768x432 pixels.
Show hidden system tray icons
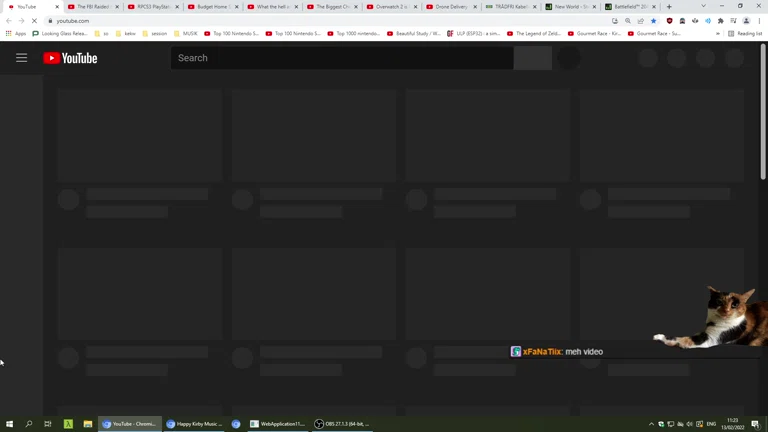(x=651, y=424)
